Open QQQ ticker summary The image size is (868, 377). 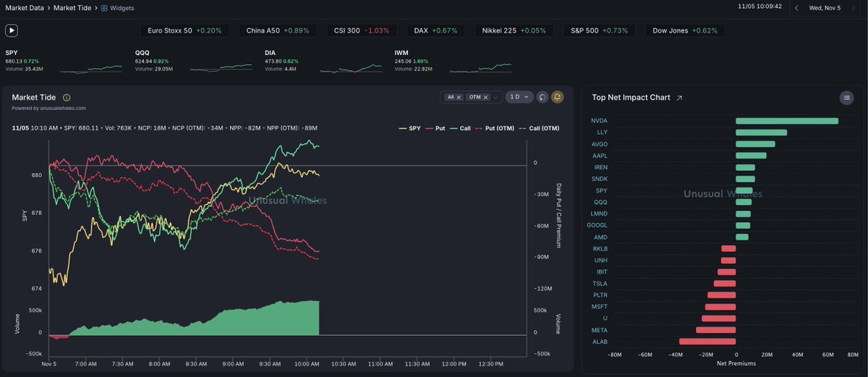pyautogui.click(x=154, y=61)
